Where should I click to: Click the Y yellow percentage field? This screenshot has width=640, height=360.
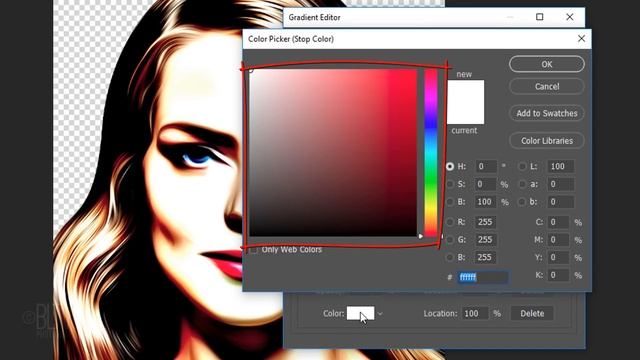click(558, 257)
